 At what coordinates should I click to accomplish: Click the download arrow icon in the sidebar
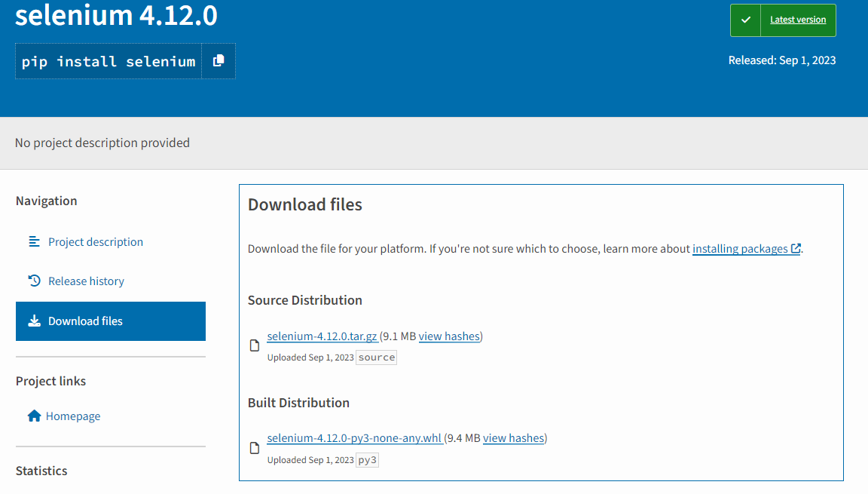click(x=35, y=321)
